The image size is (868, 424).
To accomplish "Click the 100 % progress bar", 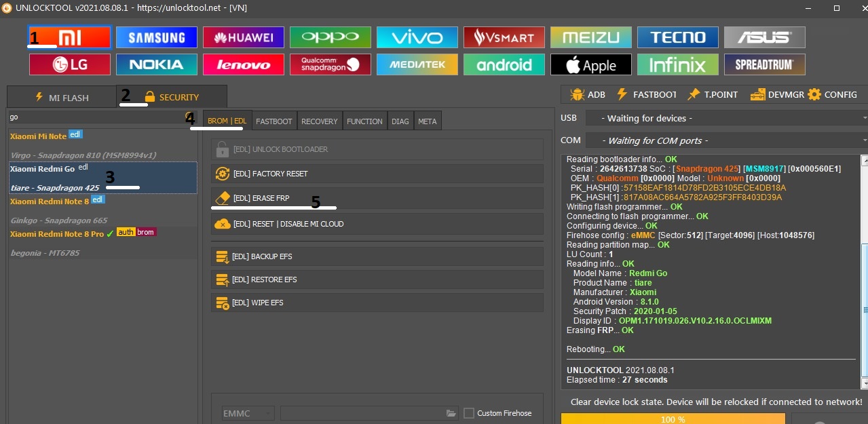I will coord(673,419).
